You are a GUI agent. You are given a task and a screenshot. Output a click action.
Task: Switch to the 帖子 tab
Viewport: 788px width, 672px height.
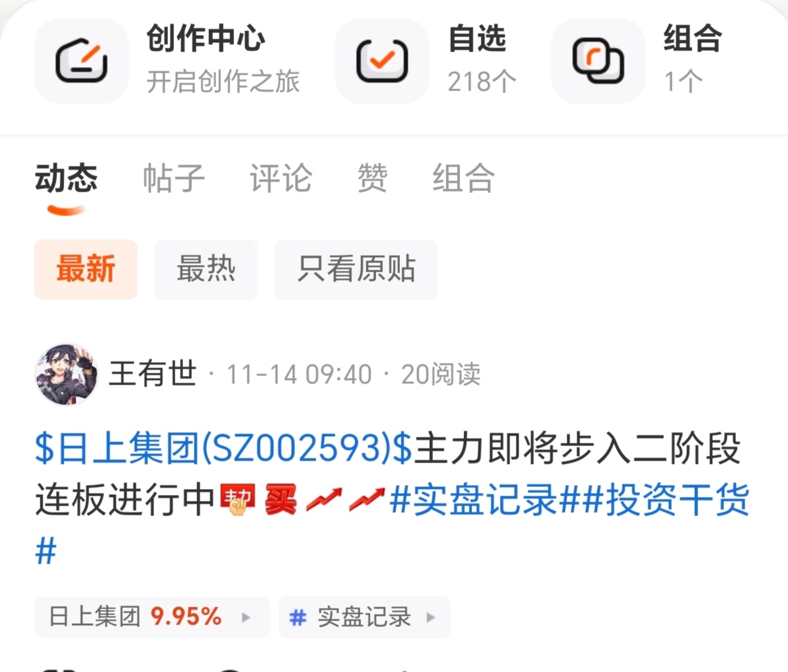point(174,178)
